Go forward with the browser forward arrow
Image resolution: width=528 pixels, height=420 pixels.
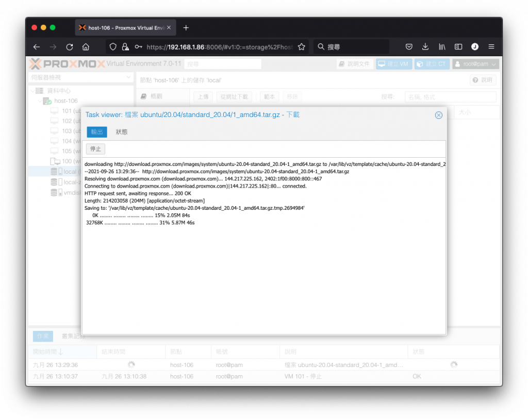[53, 47]
